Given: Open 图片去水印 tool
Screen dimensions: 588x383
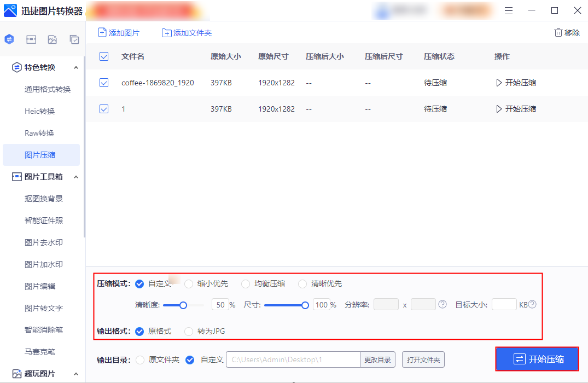Looking at the screenshot, I should tap(44, 242).
